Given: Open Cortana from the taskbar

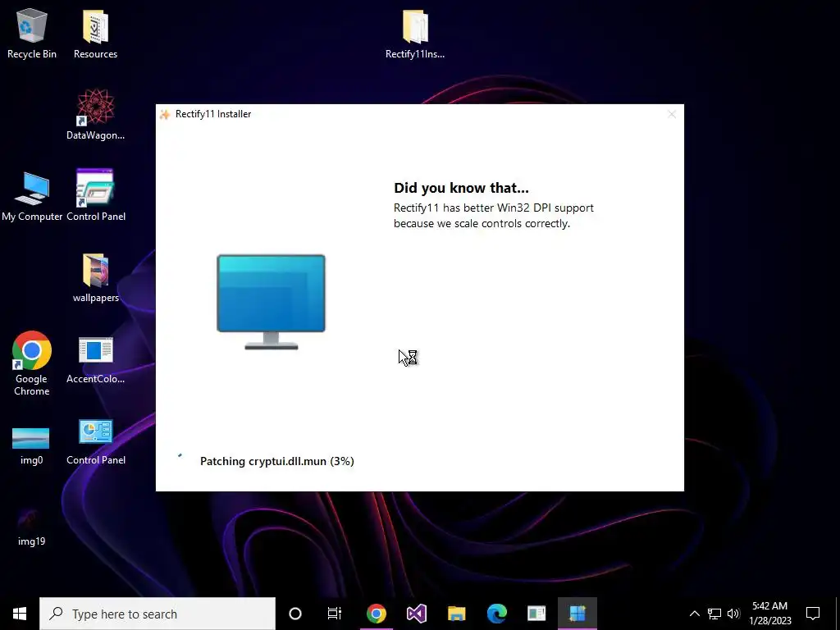Looking at the screenshot, I should point(295,614).
